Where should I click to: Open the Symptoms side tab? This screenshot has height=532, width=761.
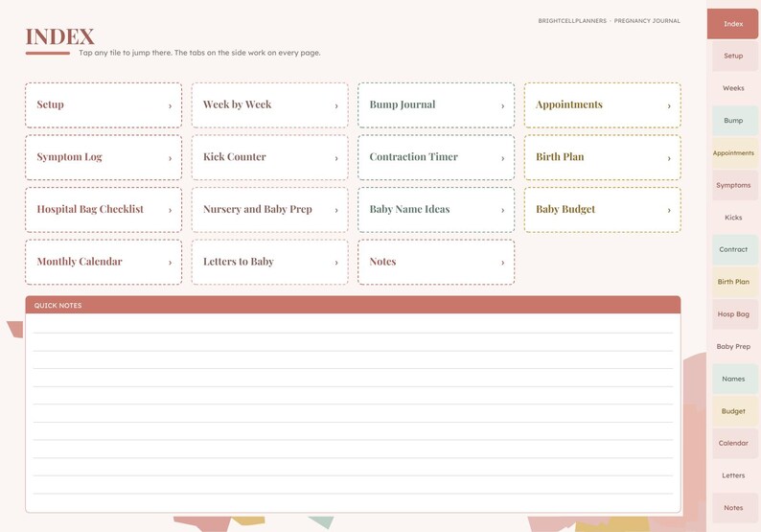pos(735,185)
